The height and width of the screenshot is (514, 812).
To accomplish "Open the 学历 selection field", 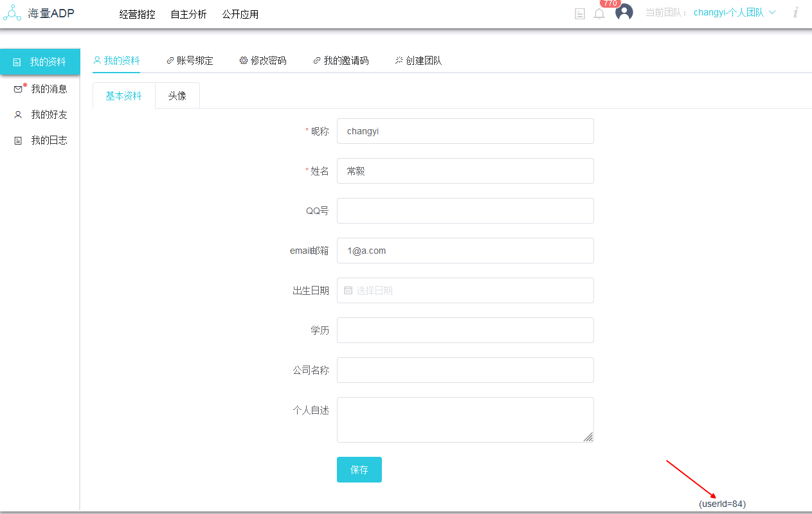I will tap(465, 330).
